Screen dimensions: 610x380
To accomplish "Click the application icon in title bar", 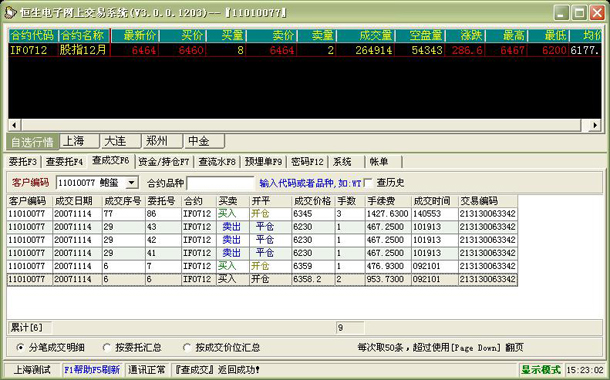I will [11, 12].
